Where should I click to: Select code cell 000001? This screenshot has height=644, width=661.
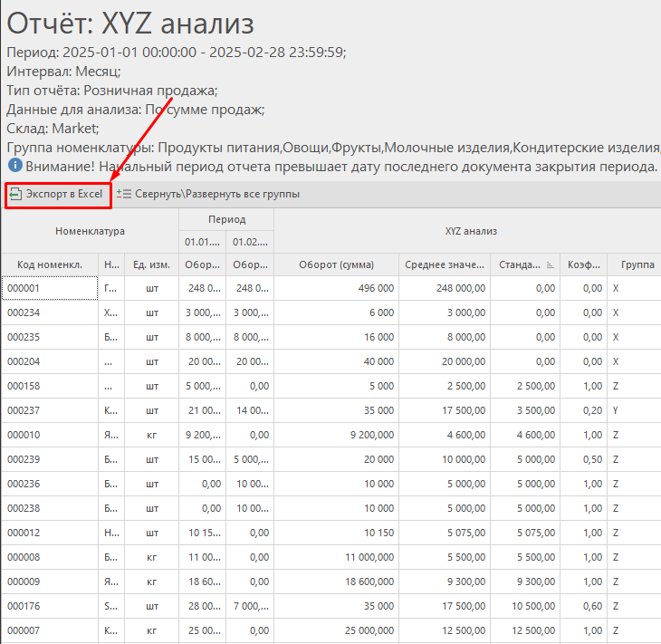(x=50, y=288)
